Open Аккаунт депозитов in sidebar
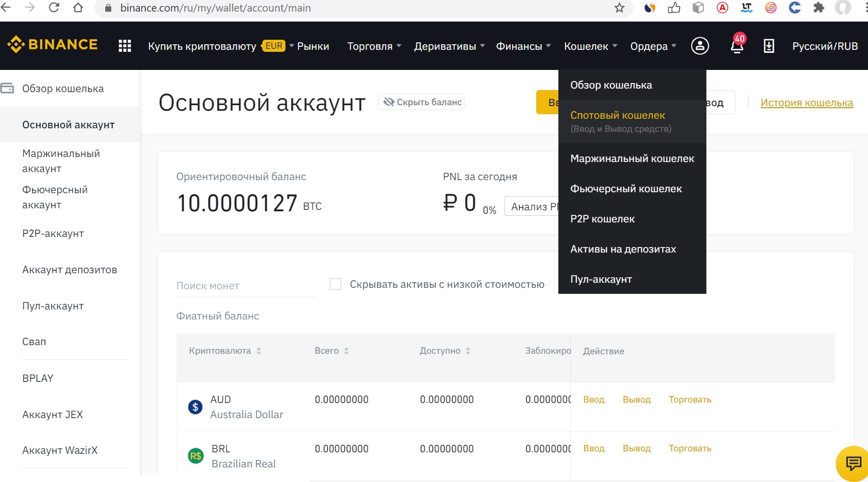The image size is (868, 482). [70, 270]
